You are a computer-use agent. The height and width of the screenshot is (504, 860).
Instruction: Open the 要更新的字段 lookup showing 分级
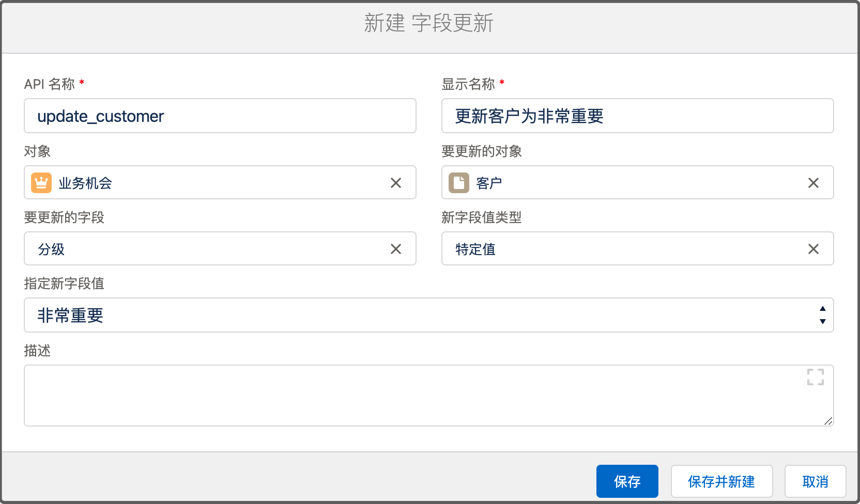coord(220,248)
